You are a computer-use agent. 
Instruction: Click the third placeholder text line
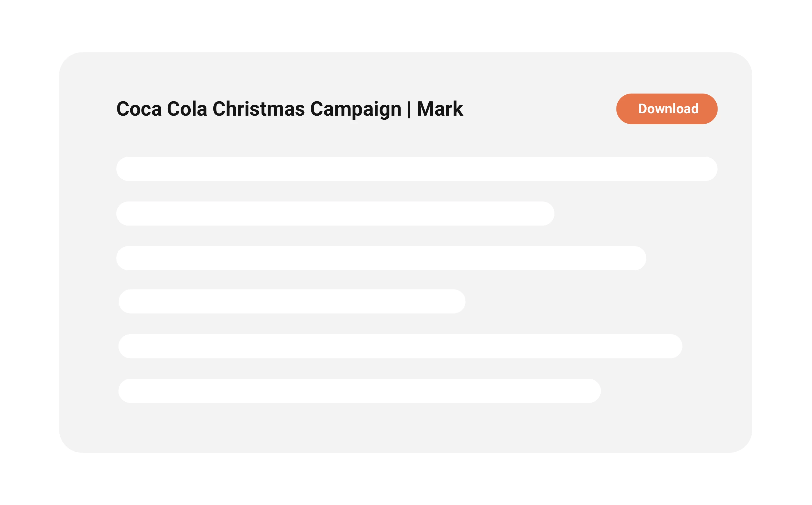381,258
